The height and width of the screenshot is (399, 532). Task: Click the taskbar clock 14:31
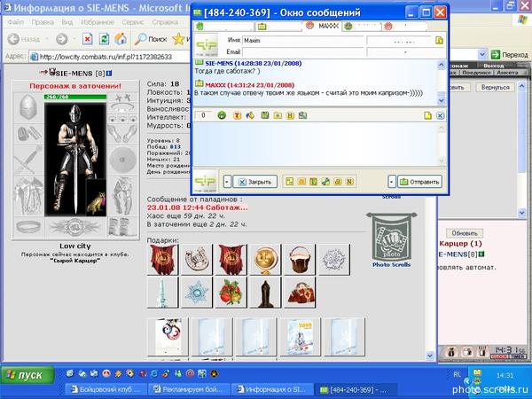pyautogui.click(x=505, y=376)
